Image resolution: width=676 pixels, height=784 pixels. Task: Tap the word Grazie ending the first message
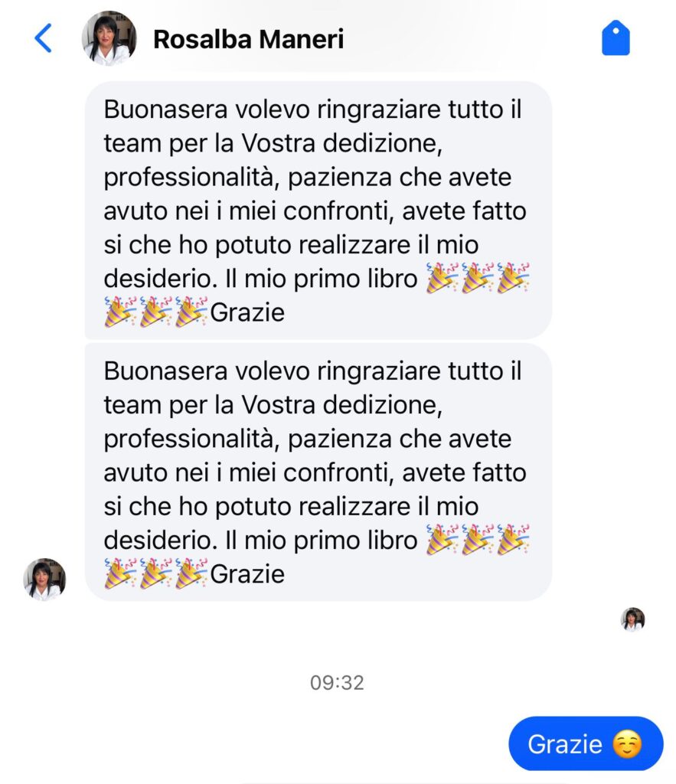click(247, 312)
